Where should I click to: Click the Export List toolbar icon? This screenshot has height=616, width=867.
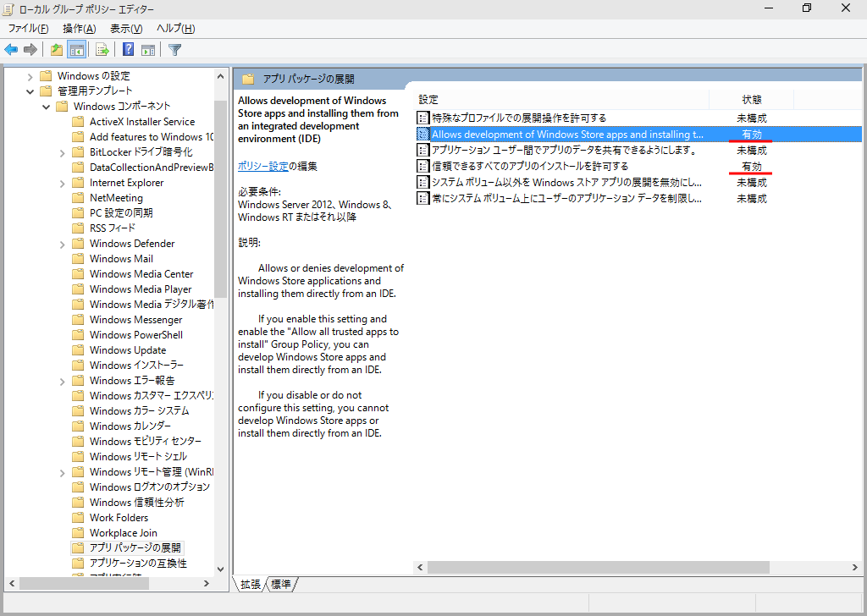(102, 50)
